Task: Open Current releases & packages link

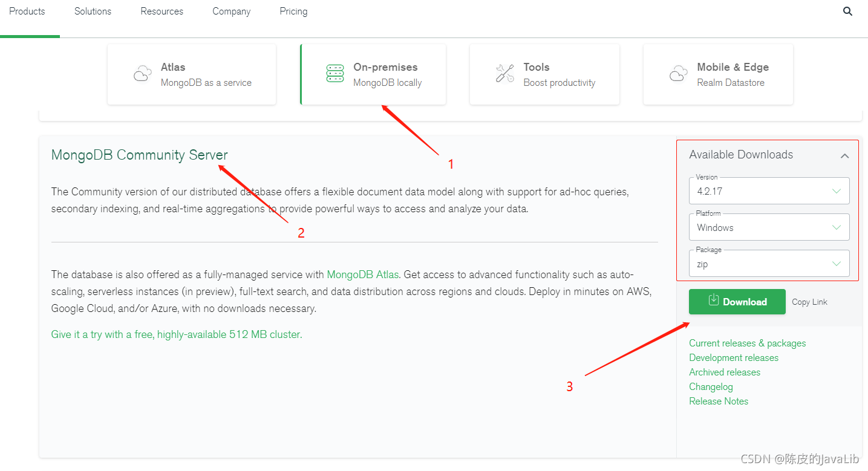Action: coord(747,343)
